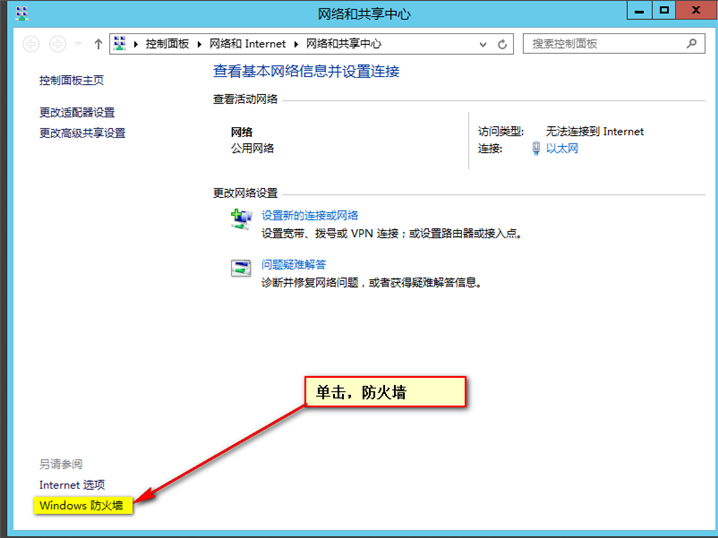Go up one level with up arrow
The height and width of the screenshot is (538, 718).
(98, 44)
